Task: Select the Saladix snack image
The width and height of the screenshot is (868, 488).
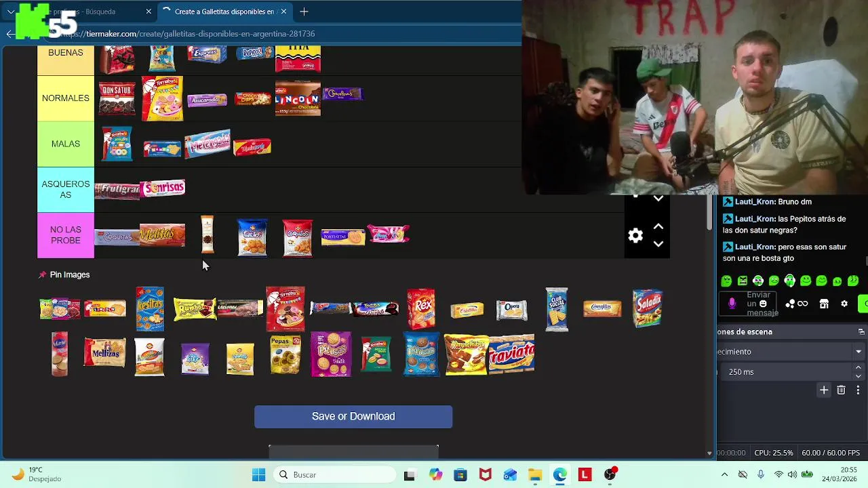Action: pyautogui.click(x=648, y=308)
